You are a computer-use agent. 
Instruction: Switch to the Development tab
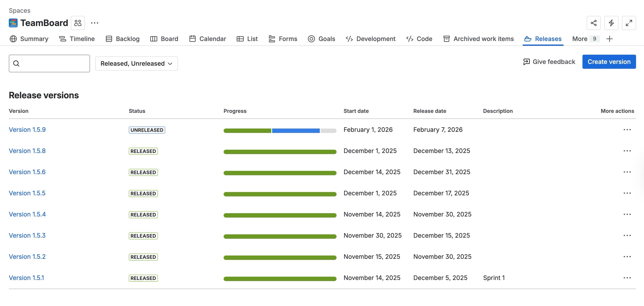(371, 39)
